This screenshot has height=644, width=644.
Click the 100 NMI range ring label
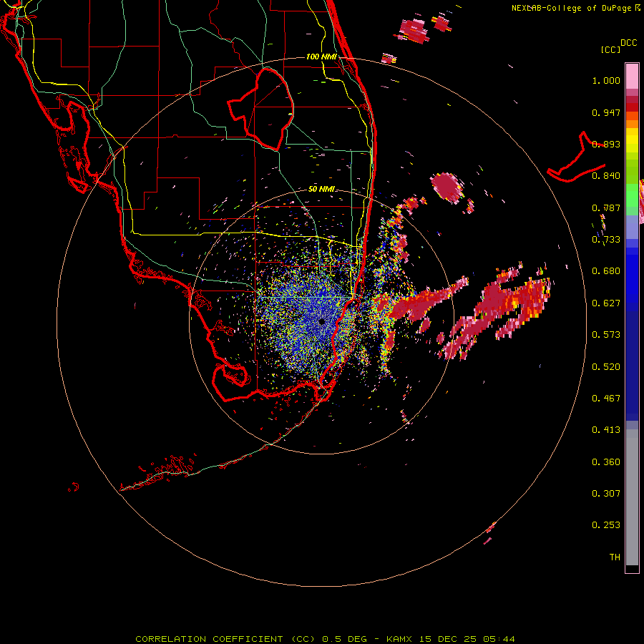[321, 57]
